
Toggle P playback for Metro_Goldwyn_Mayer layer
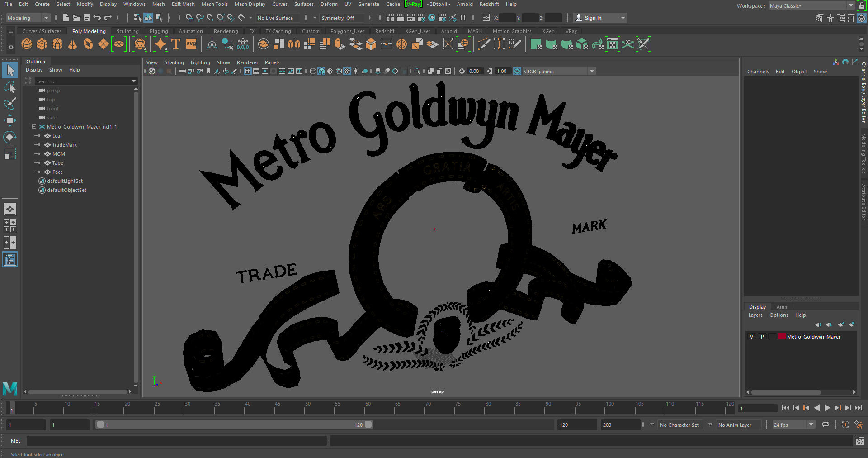point(762,337)
